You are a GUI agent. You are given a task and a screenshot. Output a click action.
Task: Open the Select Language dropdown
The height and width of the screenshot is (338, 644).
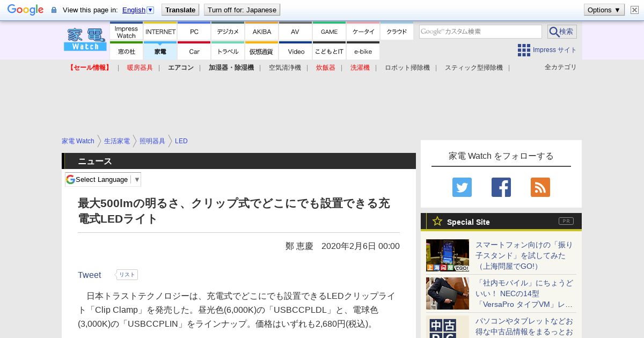(103, 179)
